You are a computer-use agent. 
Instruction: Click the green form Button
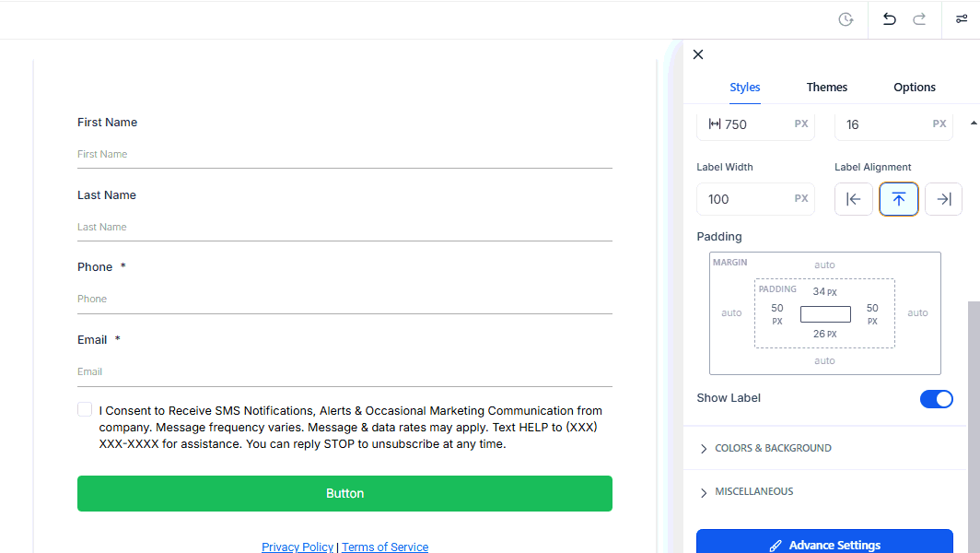[x=344, y=493]
